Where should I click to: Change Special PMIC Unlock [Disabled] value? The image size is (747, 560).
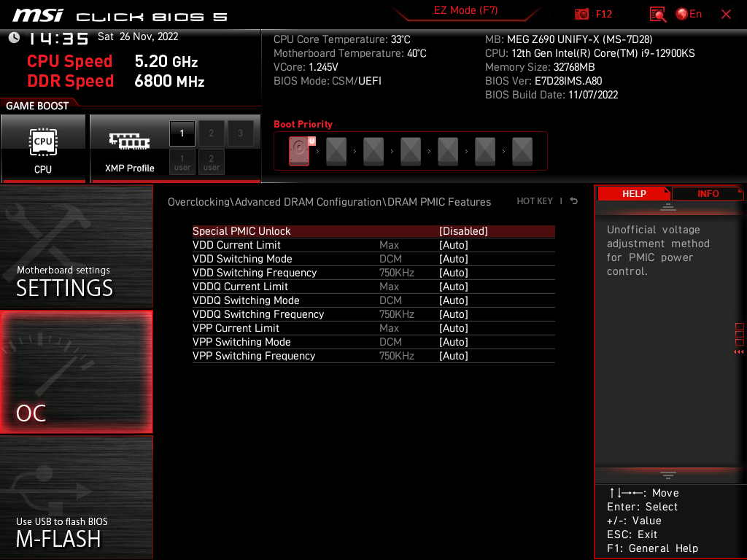463,231
